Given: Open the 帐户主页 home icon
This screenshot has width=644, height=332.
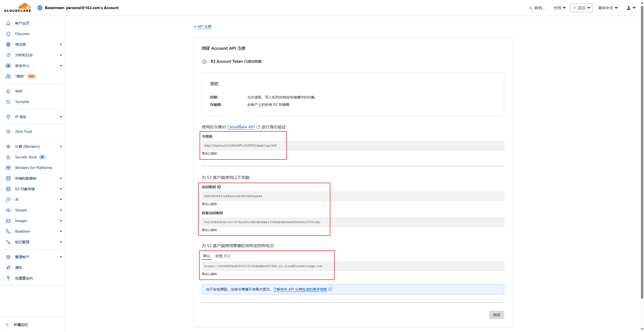Looking at the screenshot, I should coord(8,23).
